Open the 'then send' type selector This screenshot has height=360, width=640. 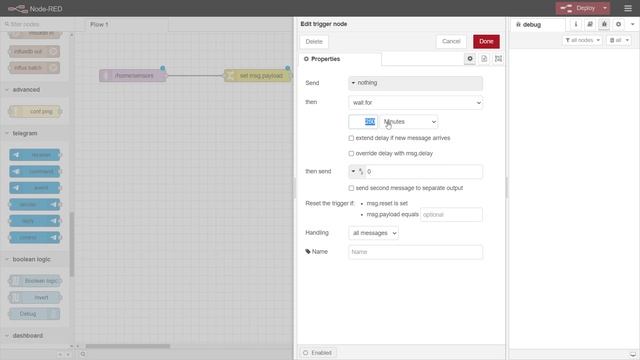tap(357, 172)
